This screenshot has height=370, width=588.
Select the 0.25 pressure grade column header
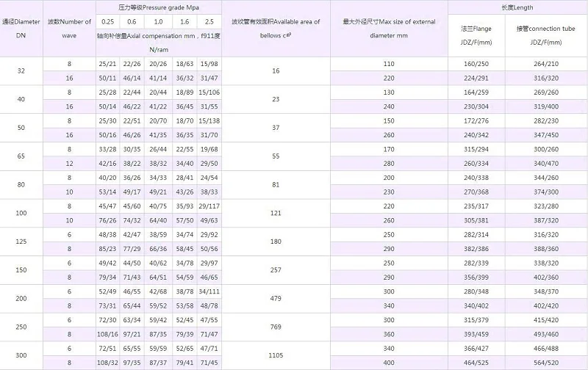(x=107, y=21)
